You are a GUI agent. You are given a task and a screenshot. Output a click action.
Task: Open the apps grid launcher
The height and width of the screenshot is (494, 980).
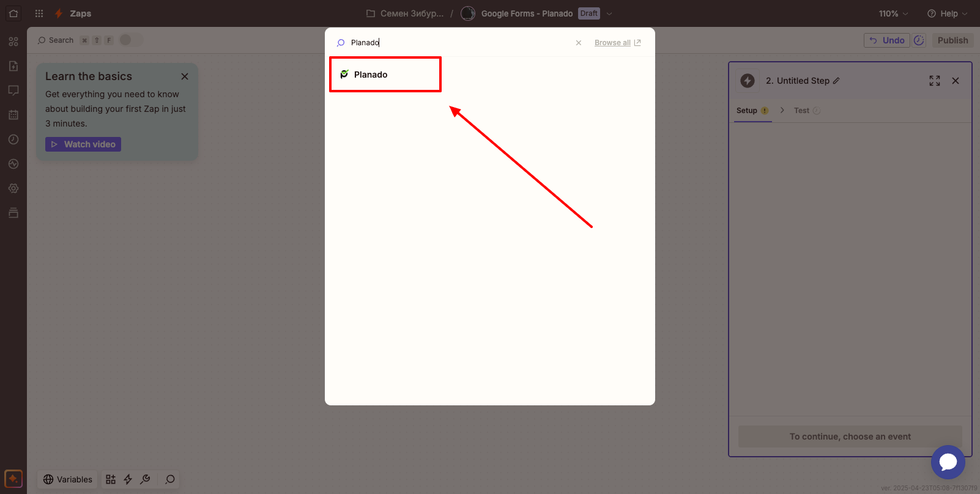(39, 13)
